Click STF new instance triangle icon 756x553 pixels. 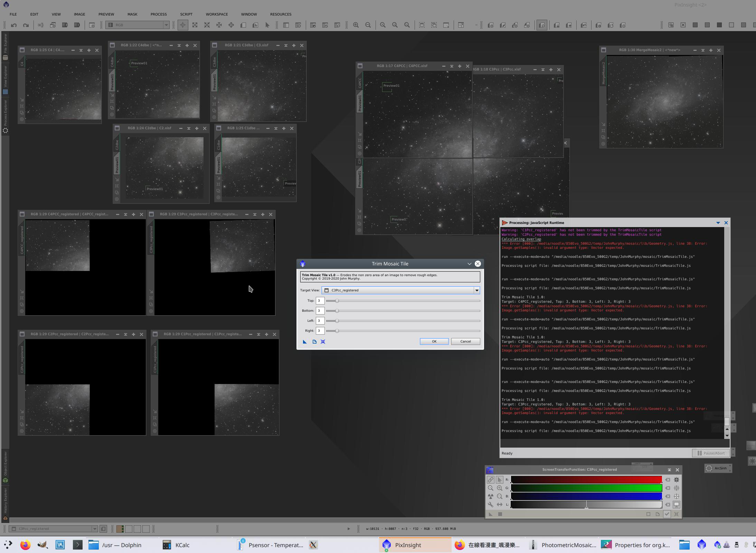tap(491, 514)
